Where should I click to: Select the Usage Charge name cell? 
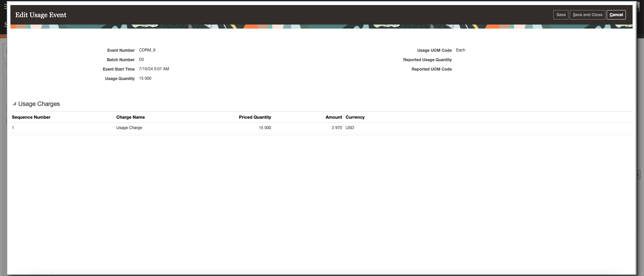click(x=129, y=128)
